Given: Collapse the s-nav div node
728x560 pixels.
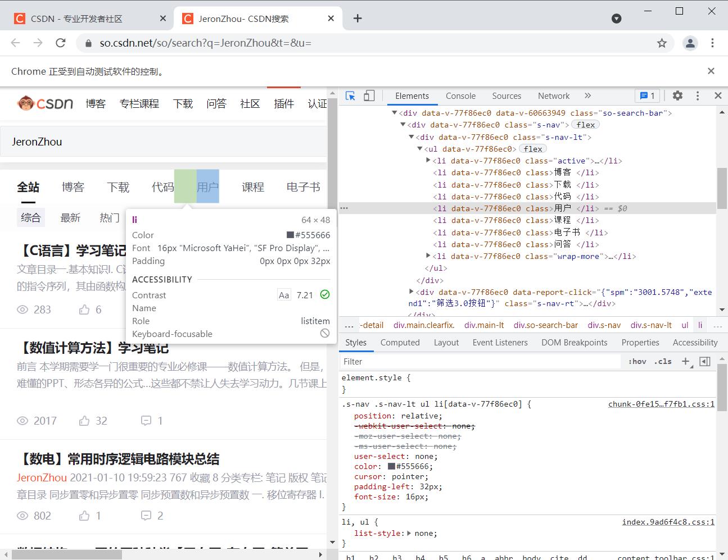Looking at the screenshot, I should pos(403,125).
